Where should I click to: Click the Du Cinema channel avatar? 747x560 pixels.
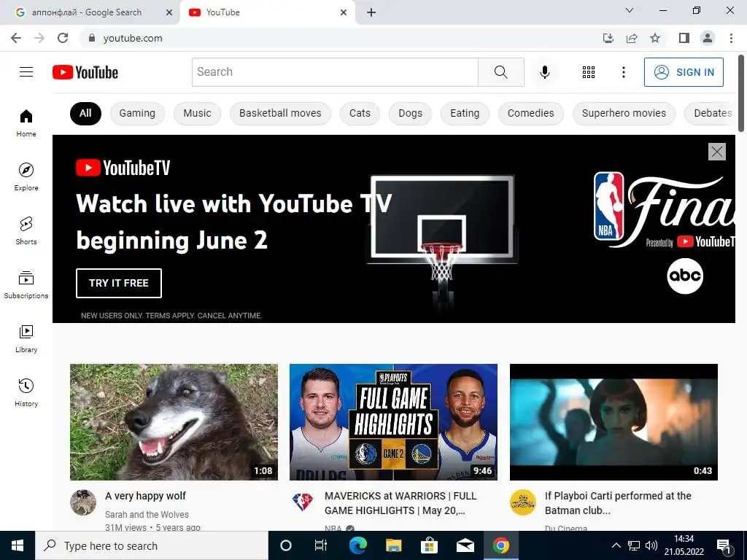[x=523, y=502]
